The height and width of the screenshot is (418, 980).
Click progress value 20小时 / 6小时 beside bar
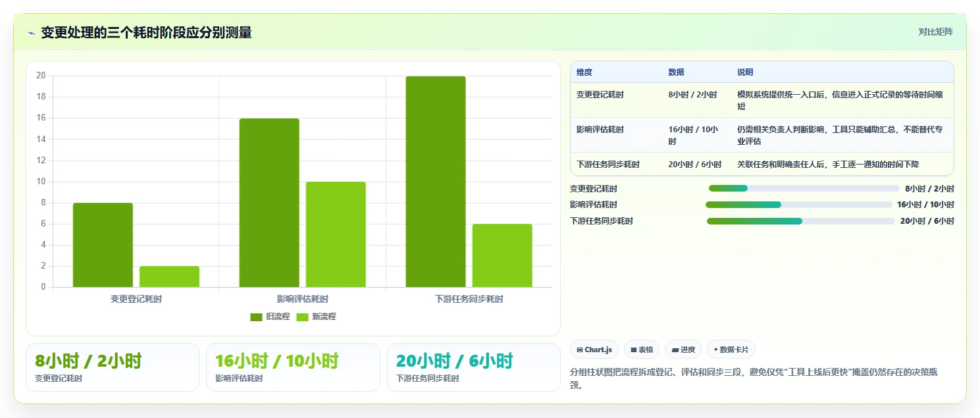(x=927, y=221)
